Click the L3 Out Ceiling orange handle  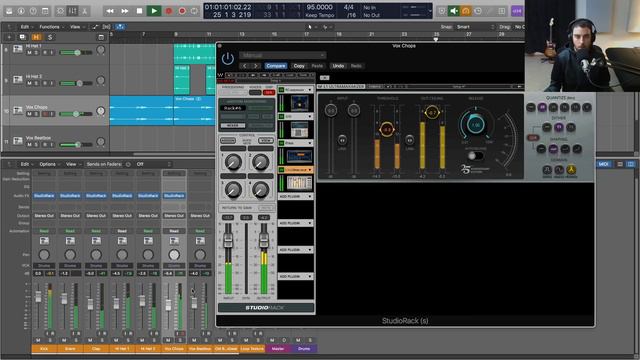coord(432,112)
